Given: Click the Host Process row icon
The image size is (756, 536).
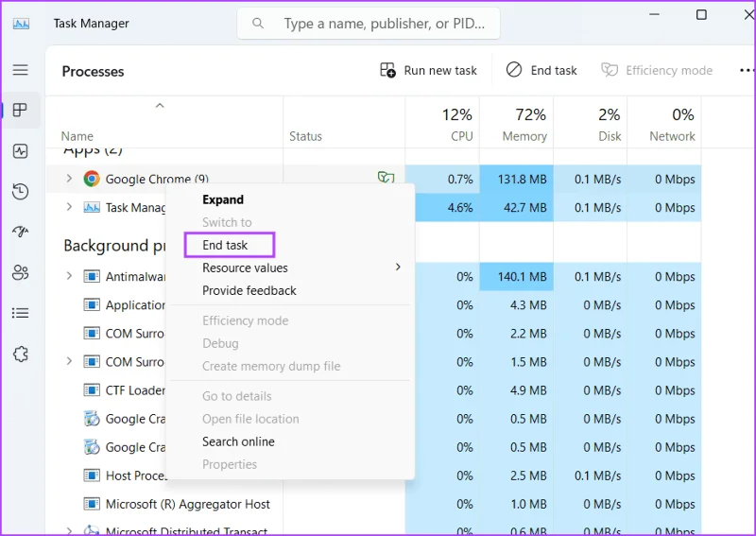Looking at the screenshot, I should [x=92, y=475].
